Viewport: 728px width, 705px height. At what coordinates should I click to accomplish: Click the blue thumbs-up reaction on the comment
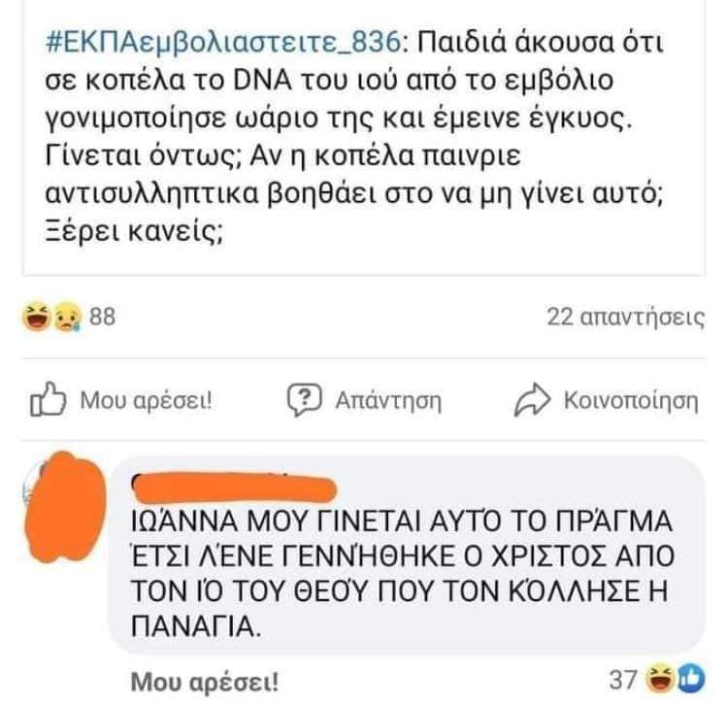tap(691, 679)
